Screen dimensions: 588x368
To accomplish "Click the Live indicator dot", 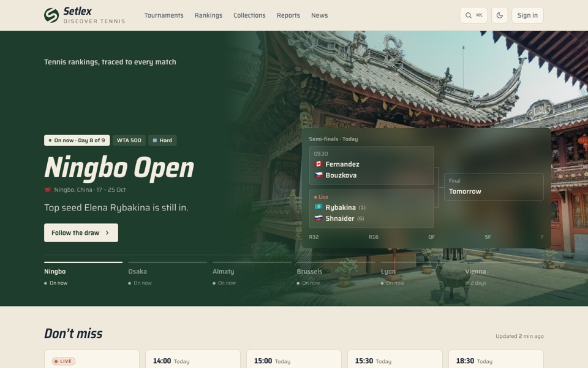I will 315,197.
